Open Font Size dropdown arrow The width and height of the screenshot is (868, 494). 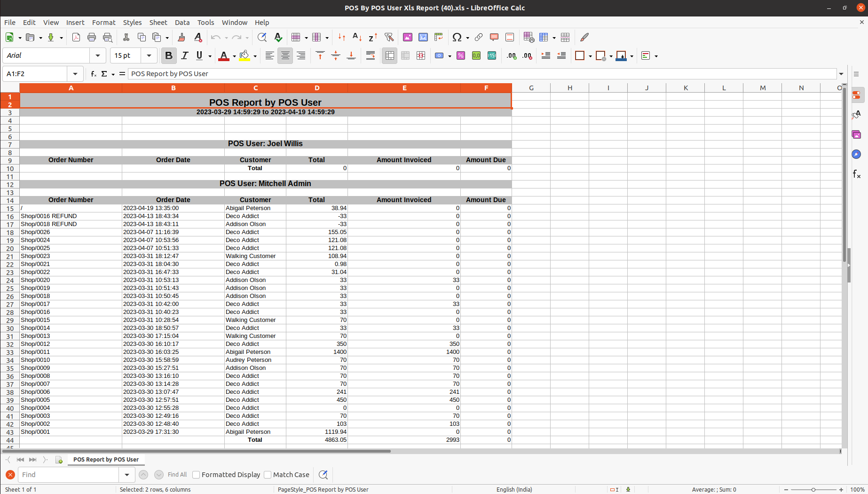(x=149, y=55)
